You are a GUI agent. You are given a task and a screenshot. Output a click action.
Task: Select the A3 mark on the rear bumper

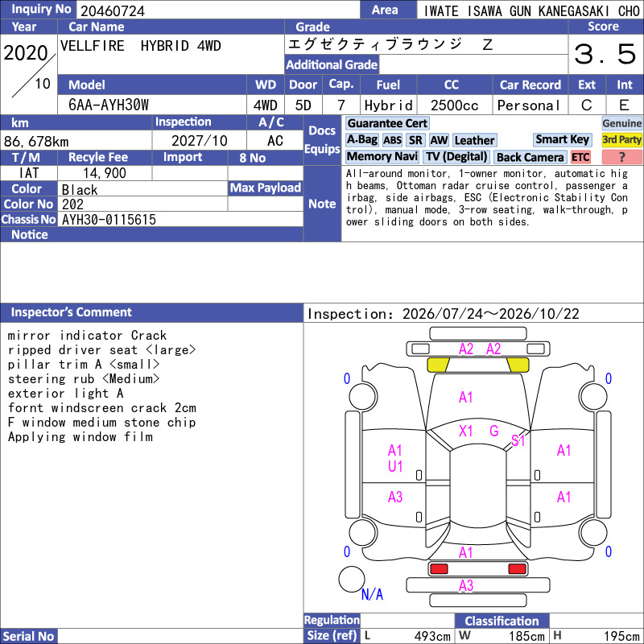[466, 586]
